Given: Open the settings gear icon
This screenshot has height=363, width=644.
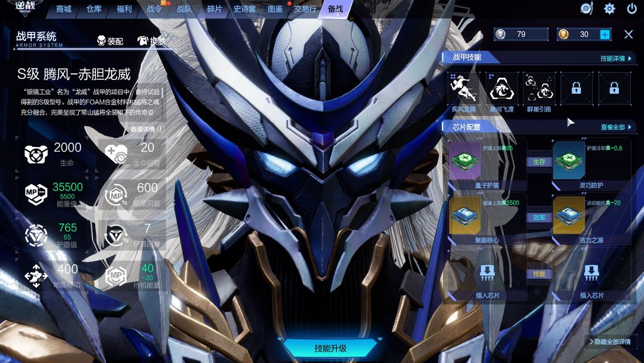Looking at the screenshot, I should point(609,8).
